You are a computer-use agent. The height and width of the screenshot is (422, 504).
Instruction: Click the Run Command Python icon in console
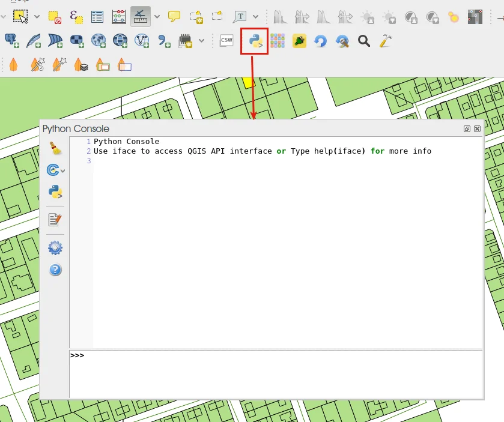(55, 192)
